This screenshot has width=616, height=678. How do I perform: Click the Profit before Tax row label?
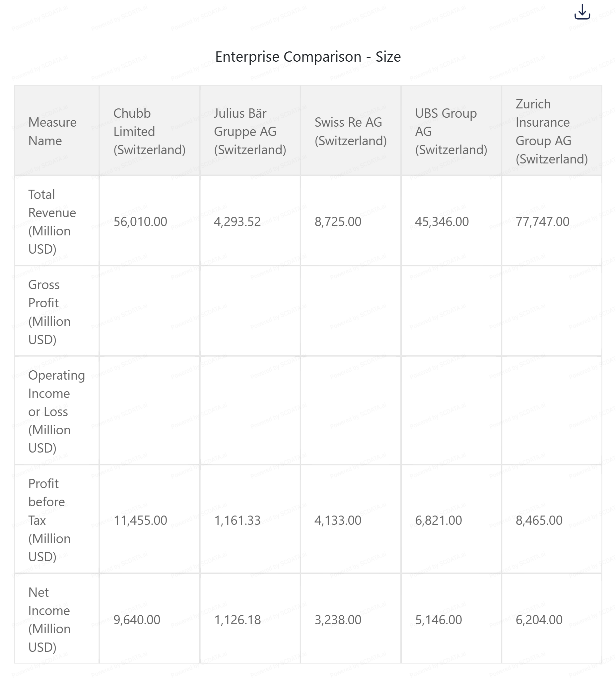click(x=49, y=520)
